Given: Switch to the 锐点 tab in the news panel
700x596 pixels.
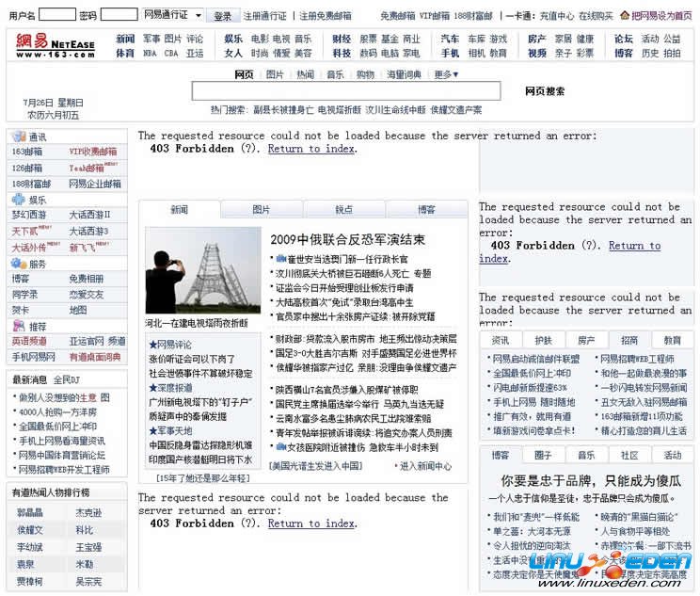Looking at the screenshot, I should tap(343, 210).
